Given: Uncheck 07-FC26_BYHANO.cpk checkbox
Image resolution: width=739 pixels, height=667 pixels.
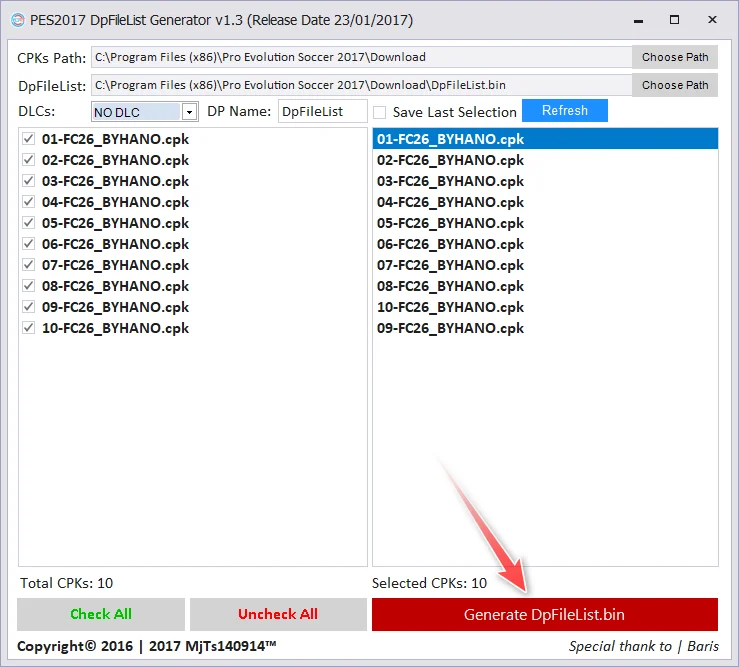Looking at the screenshot, I should click(x=28, y=264).
